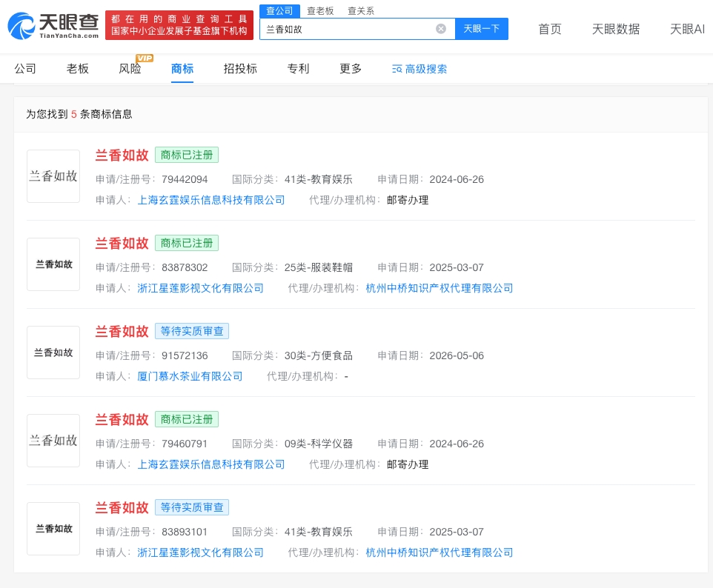Open trademark thumbnail for registration 79460791

coord(53,441)
